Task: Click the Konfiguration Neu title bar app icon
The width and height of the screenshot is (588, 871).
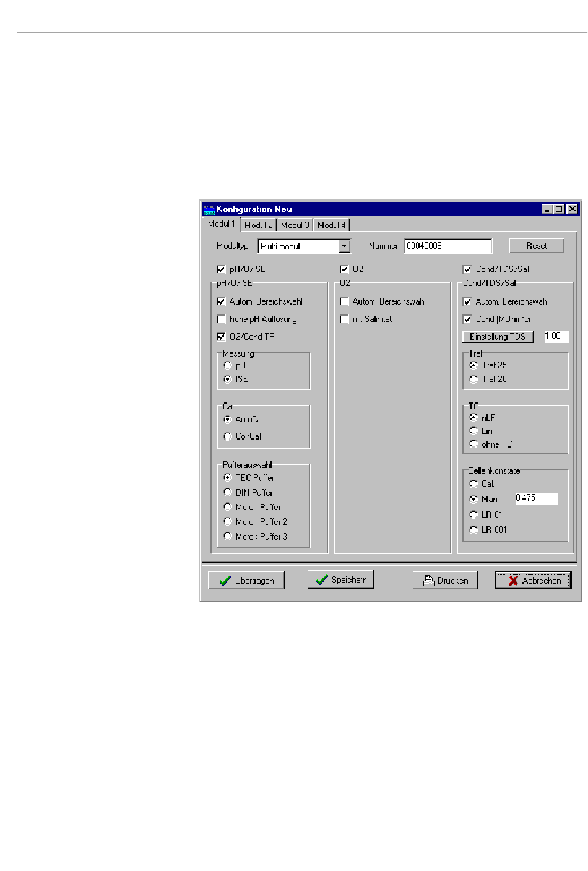Action: (x=209, y=209)
